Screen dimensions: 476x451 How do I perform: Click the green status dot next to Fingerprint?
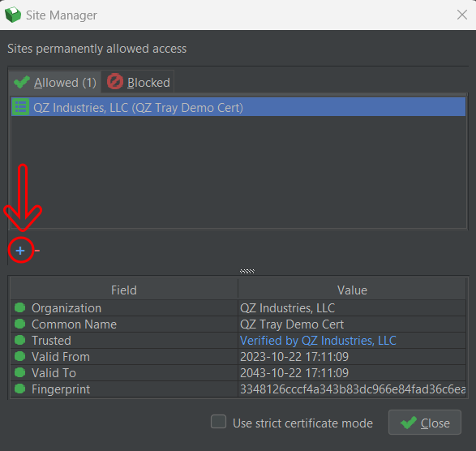pos(20,389)
